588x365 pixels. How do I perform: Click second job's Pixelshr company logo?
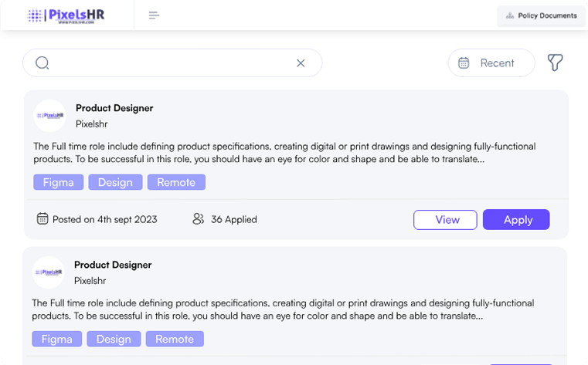(49, 272)
